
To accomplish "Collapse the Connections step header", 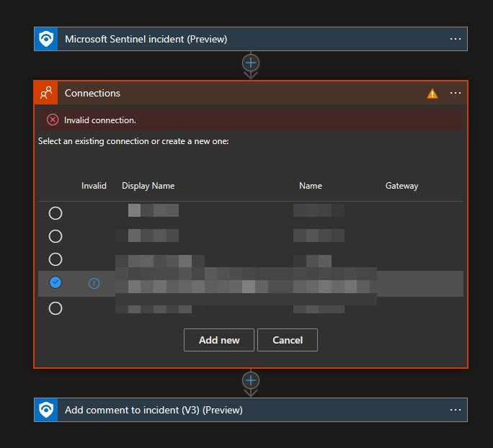I will (251, 93).
